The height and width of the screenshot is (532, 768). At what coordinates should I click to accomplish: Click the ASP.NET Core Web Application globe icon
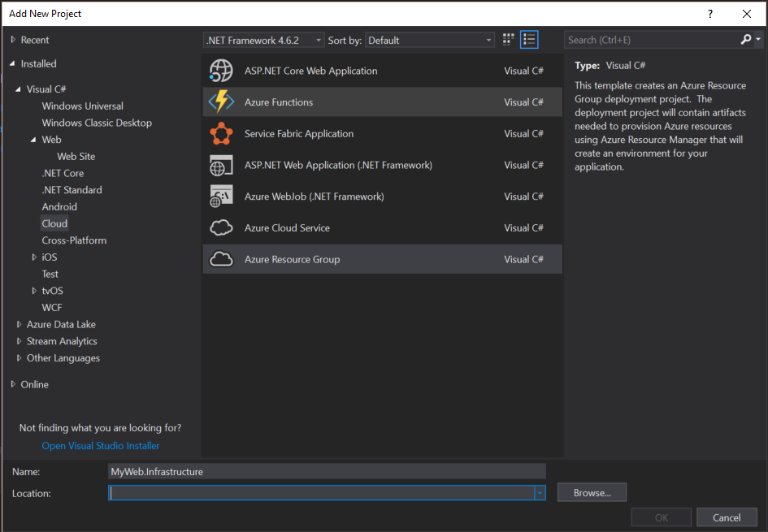(x=221, y=71)
